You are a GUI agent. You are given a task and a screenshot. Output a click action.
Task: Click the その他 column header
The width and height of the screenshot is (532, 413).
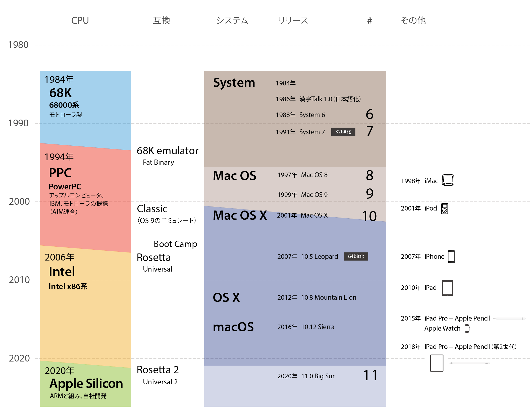click(413, 21)
